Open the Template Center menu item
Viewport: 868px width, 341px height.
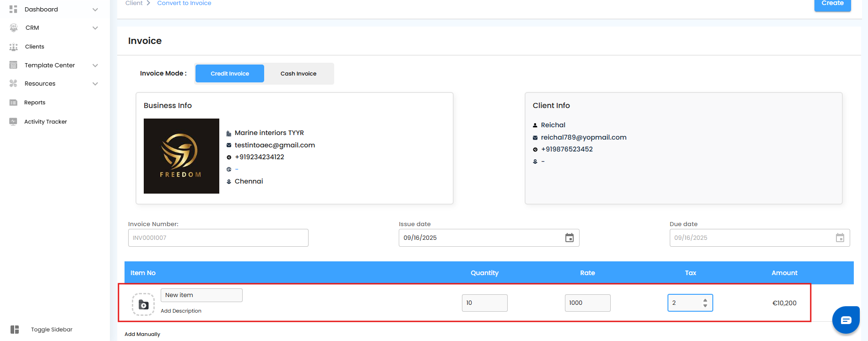point(49,65)
